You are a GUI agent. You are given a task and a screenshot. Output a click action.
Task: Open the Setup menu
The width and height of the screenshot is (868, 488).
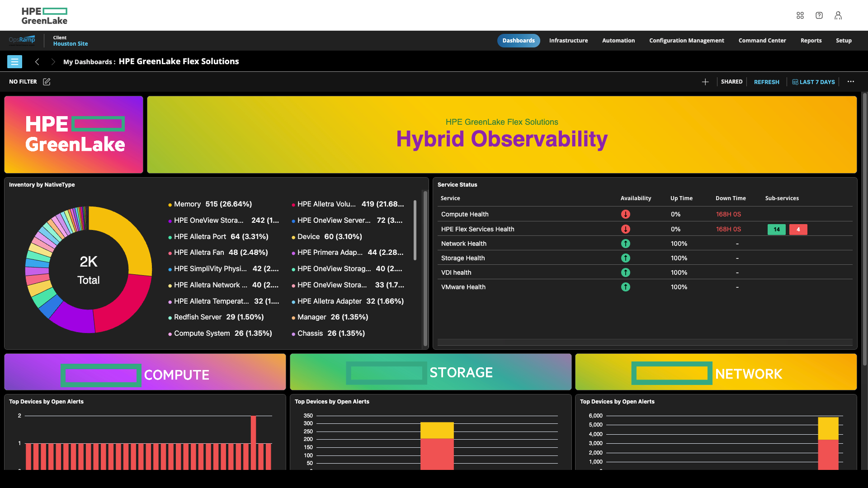tap(844, 41)
